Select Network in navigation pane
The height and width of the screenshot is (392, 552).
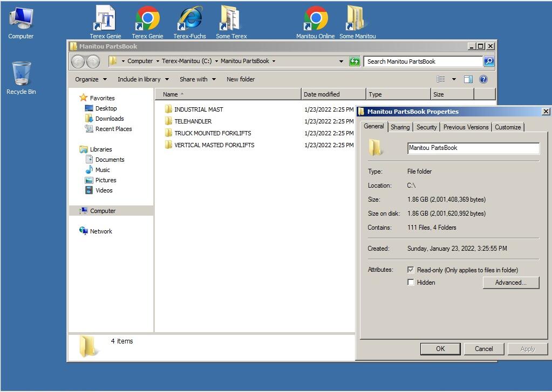[x=101, y=231]
